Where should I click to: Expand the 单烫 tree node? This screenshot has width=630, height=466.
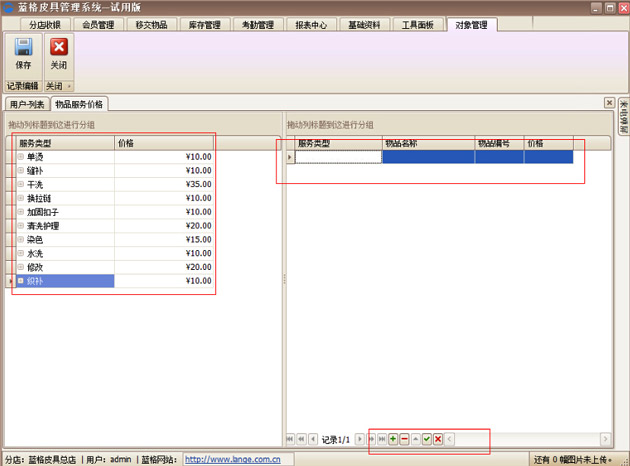coord(21,157)
